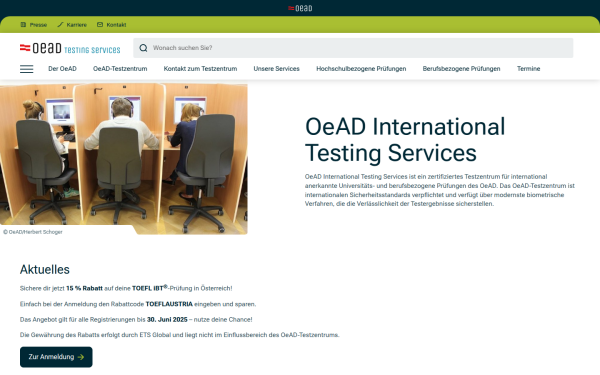This screenshot has height=375, width=600.
Task: Click the magnifier search icon
Action: [x=143, y=48]
